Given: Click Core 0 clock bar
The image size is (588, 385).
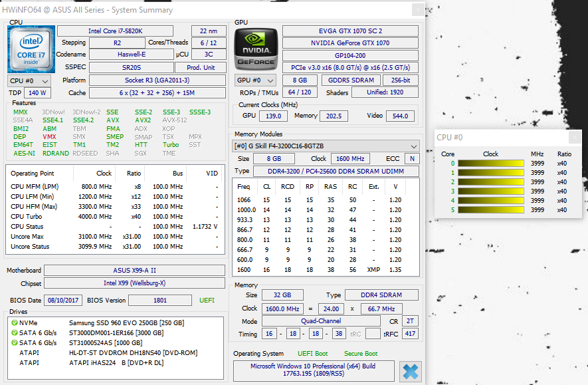Looking at the screenshot, I should (490, 163).
